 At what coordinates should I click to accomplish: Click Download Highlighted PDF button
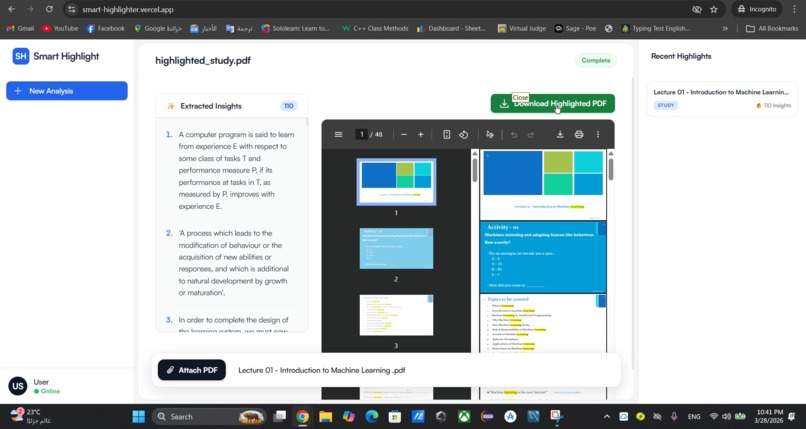(x=553, y=103)
